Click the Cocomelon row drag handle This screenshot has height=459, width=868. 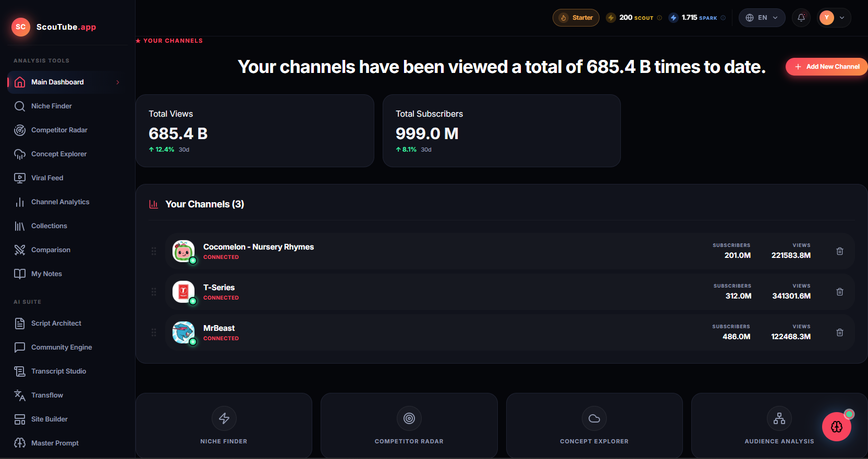tap(154, 251)
